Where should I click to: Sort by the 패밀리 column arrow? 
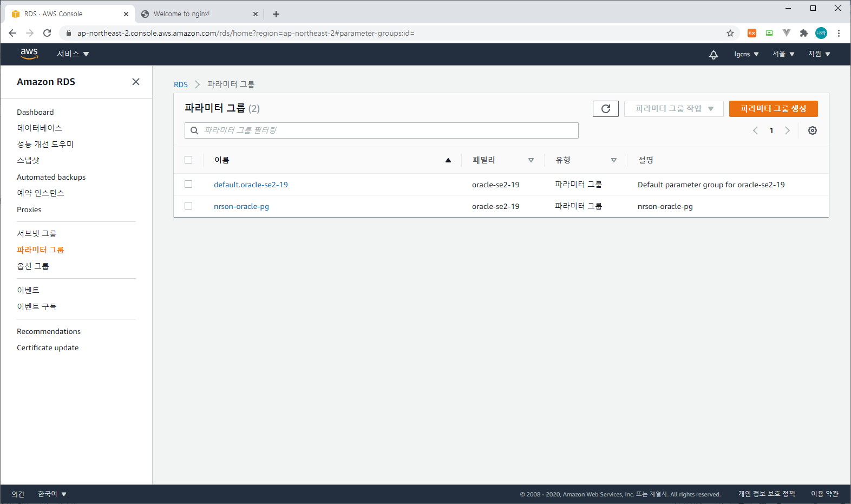coord(531,160)
